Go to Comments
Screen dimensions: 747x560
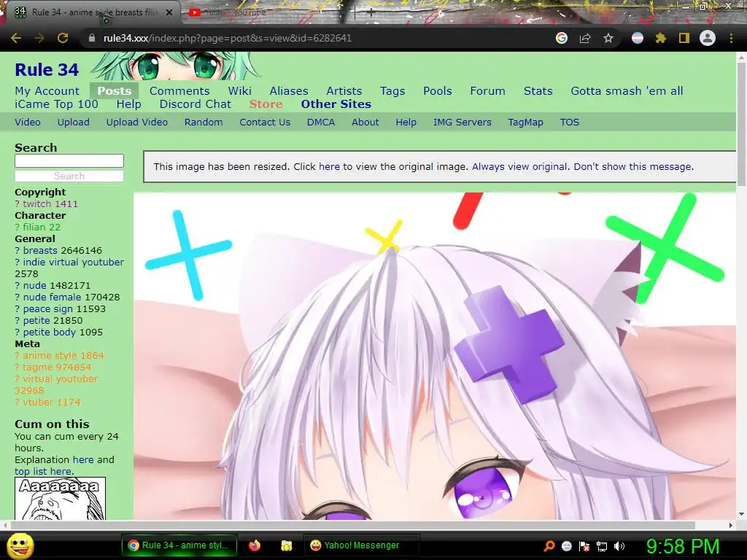tap(179, 91)
